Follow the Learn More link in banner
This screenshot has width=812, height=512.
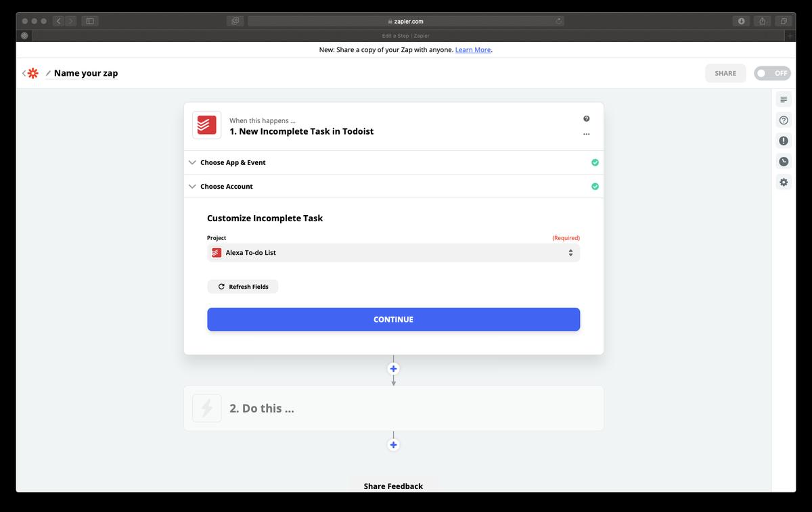pos(473,50)
